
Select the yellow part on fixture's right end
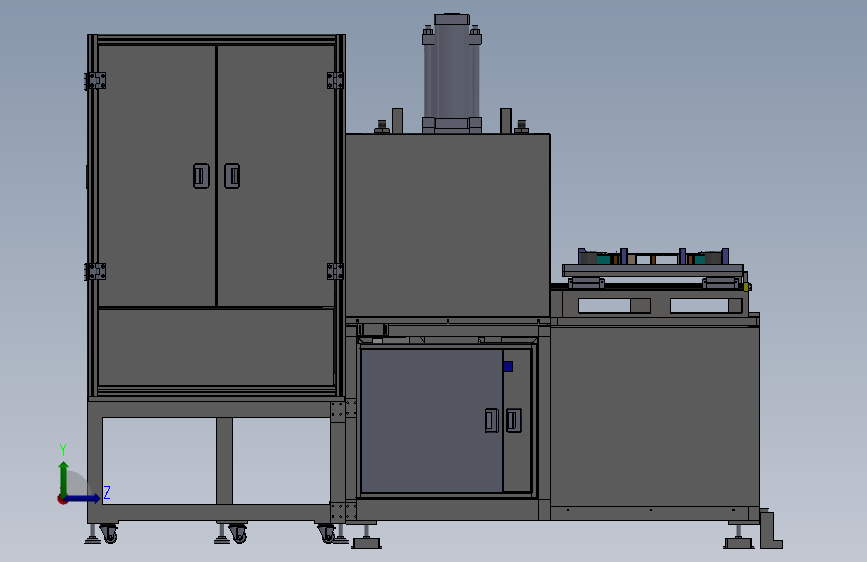(746, 287)
